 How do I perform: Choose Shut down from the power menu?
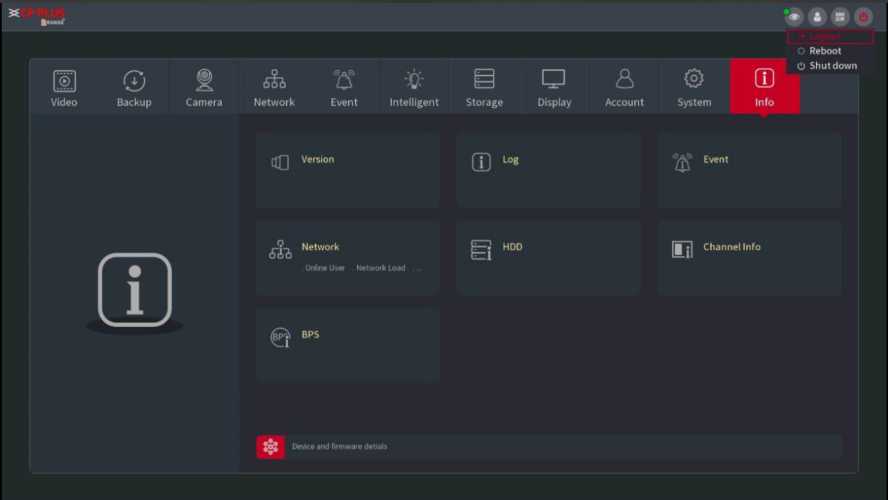(x=827, y=66)
